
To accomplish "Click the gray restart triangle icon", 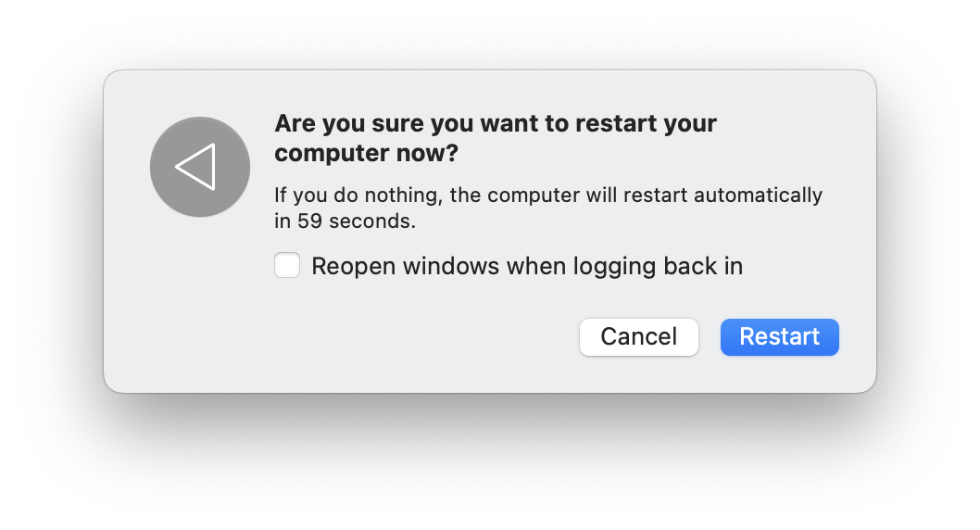I will tap(200, 168).
